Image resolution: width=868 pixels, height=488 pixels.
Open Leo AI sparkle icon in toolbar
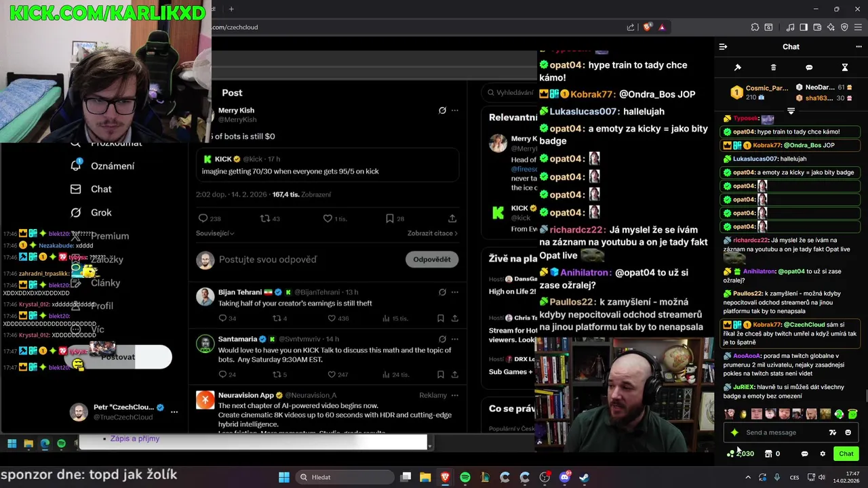click(x=831, y=27)
